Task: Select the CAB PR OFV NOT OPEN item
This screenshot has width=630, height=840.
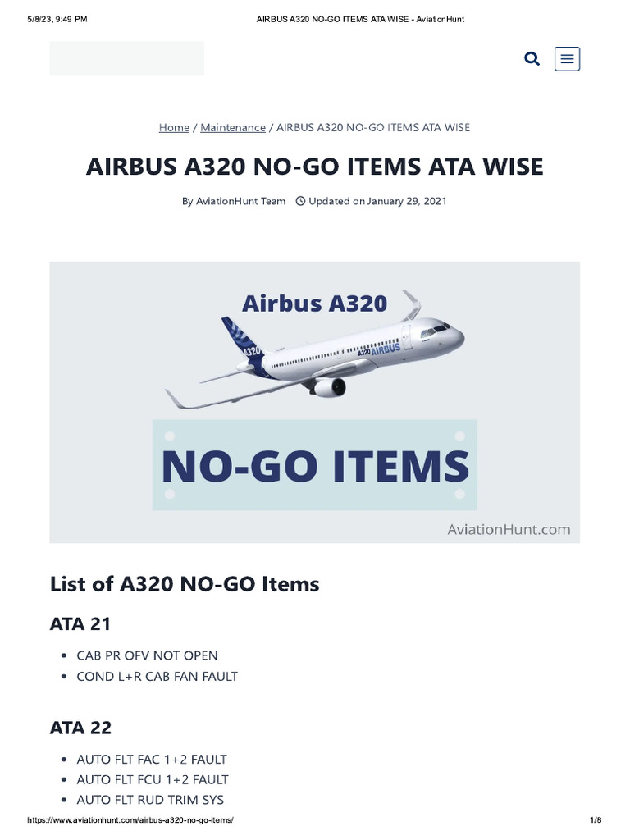Action: click(147, 655)
